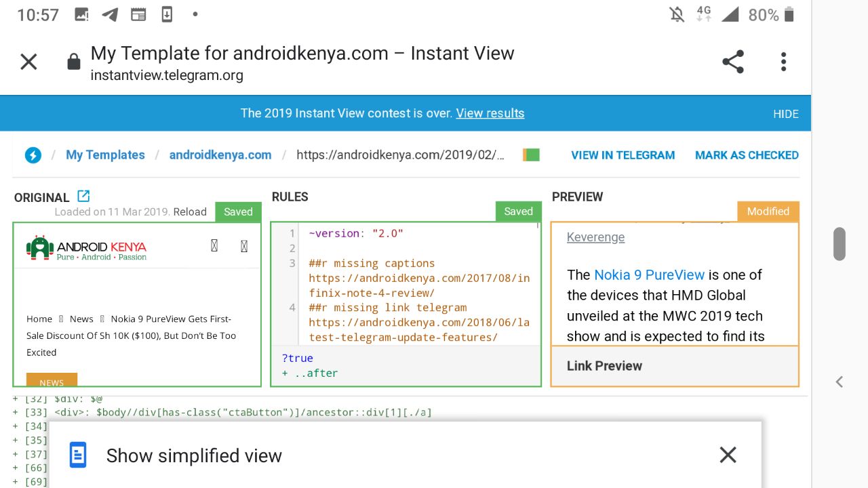
Task: Click the ?true debug line
Action: [x=297, y=358]
